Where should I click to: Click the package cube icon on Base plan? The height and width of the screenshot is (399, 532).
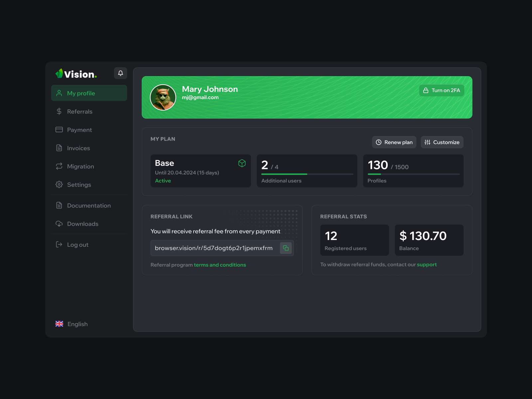tap(242, 163)
